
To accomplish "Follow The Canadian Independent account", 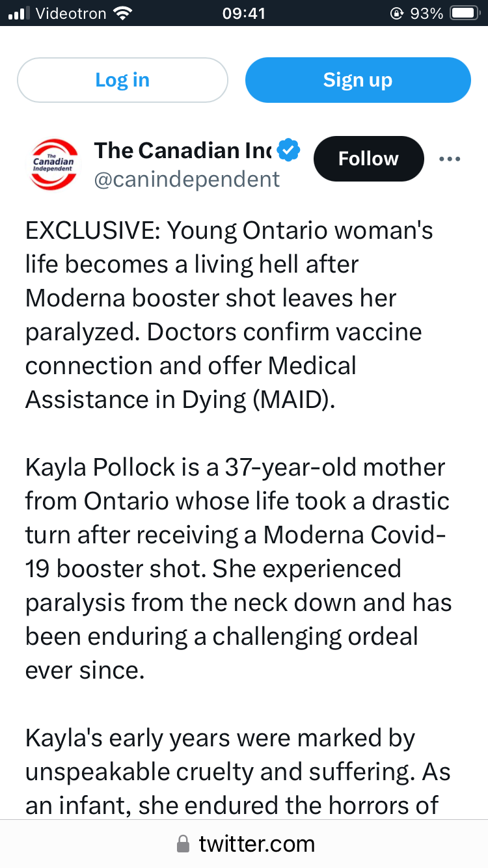I will [x=368, y=159].
